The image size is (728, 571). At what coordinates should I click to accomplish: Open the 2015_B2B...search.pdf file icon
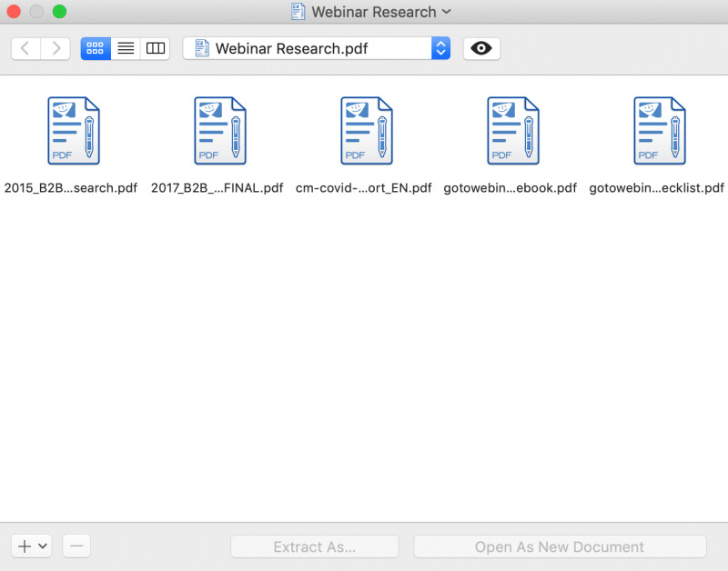point(73,131)
